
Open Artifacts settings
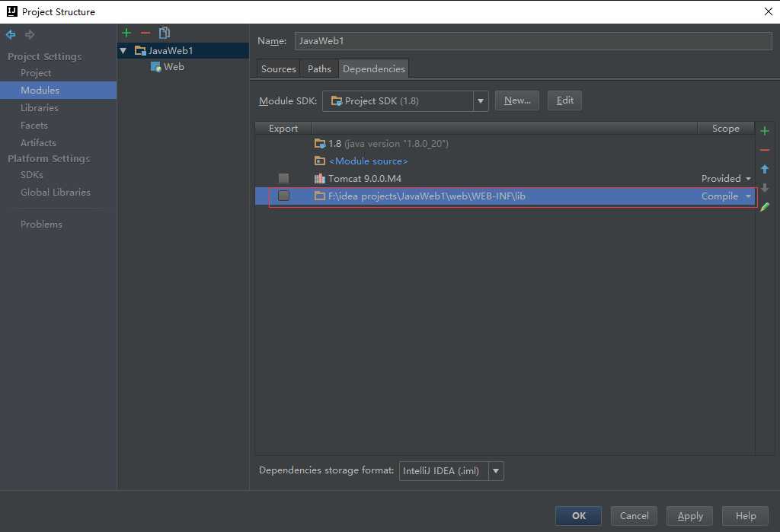(x=38, y=142)
